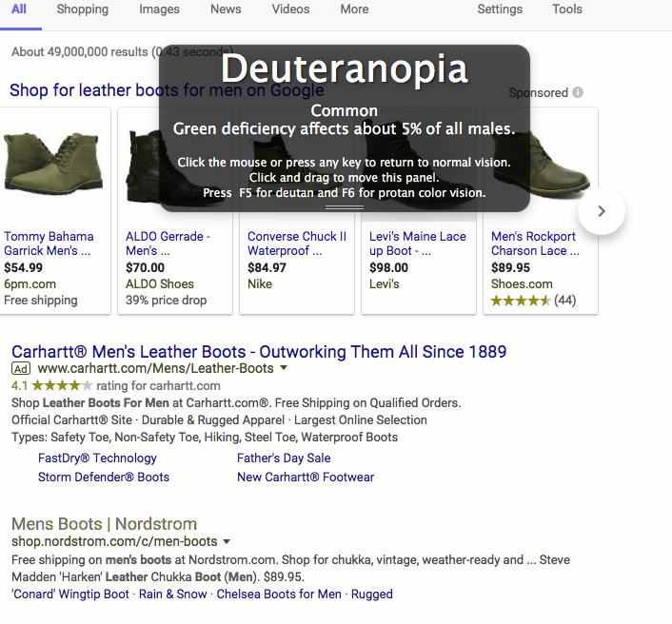
Task: Open Men's Rockport Charson Lace listing
Action: (x=535, y=244)
